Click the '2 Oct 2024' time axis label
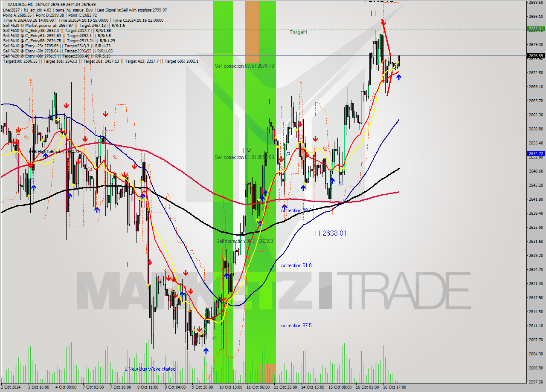This screenshot has height=392, width=546. (11, 387)
